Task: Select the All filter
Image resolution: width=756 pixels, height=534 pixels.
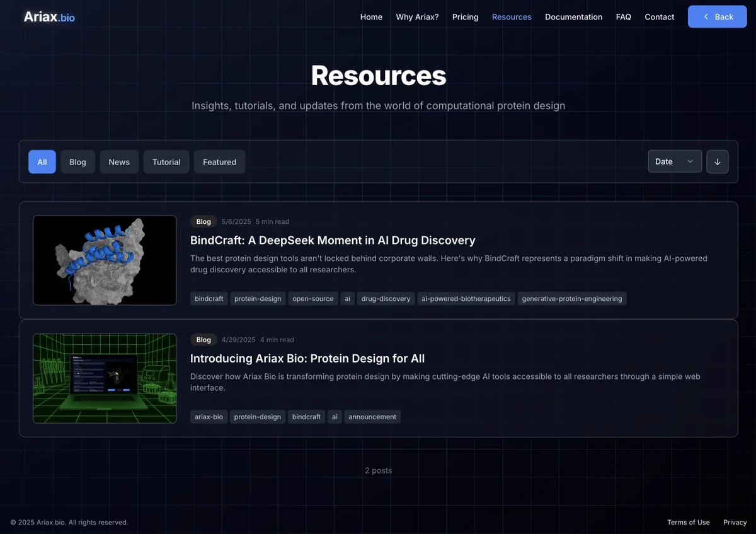Action: (42, 162)
